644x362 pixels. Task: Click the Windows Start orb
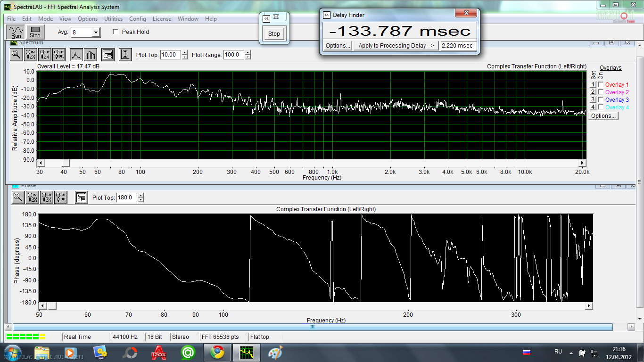tap(12, 353)
